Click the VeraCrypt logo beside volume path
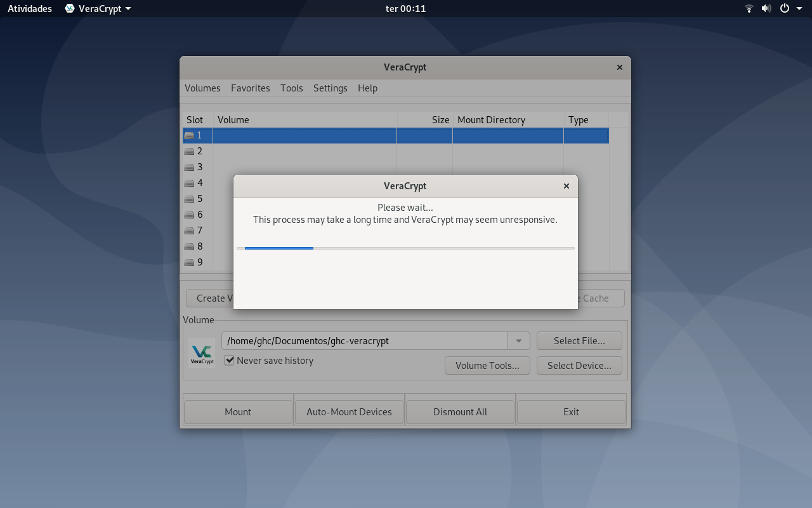Image resolution: width=812 pixels, height=508 pixels. point(202,353)
